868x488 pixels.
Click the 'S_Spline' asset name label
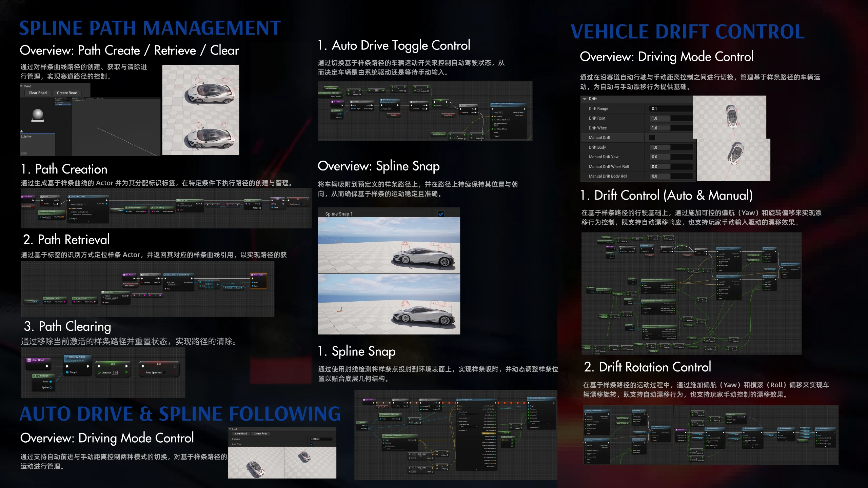26,136
